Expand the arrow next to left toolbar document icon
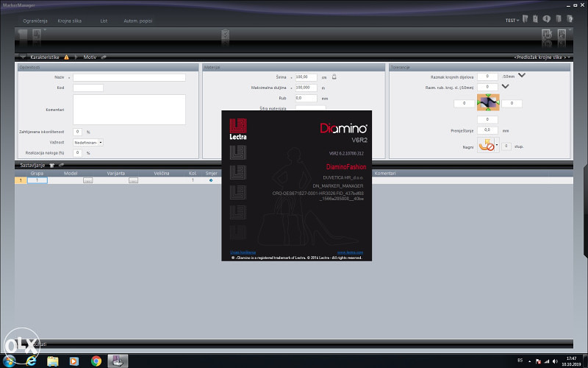 coord(45,29)
